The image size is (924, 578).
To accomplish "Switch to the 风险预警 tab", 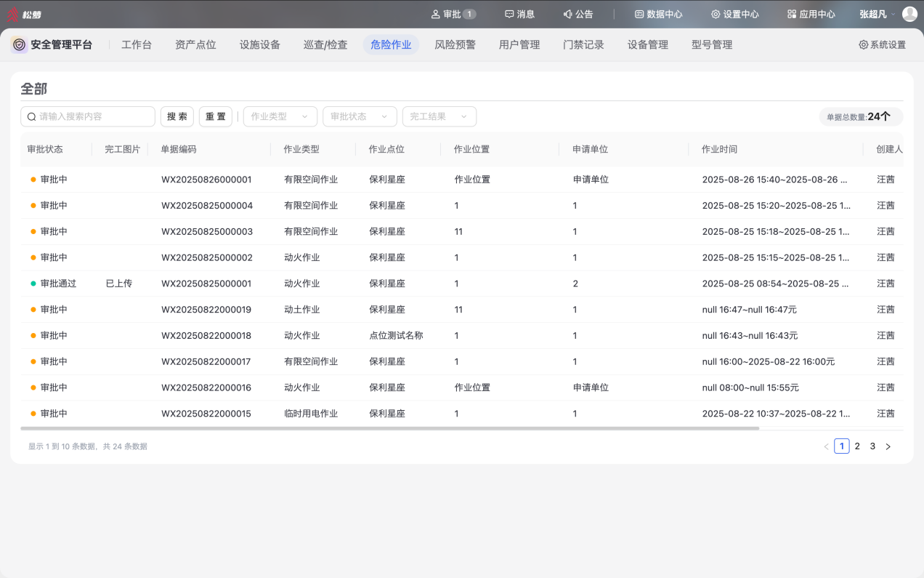I will tap(455, 44).
